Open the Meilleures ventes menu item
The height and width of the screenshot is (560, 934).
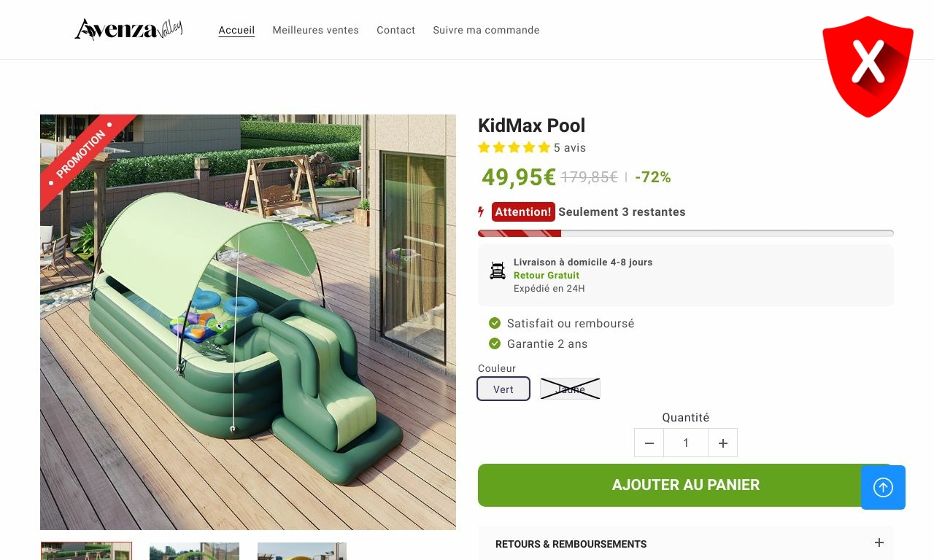pos(316,30)
